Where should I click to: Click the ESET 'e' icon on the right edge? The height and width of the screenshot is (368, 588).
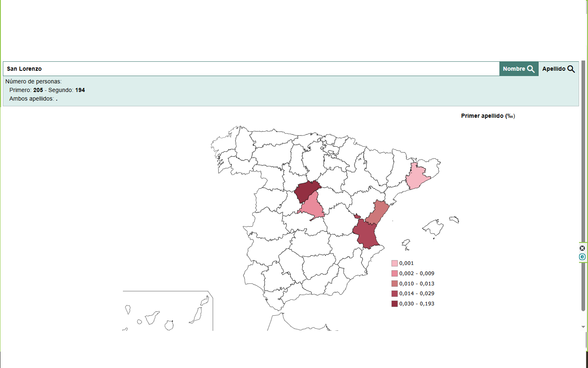click(582, 257)
